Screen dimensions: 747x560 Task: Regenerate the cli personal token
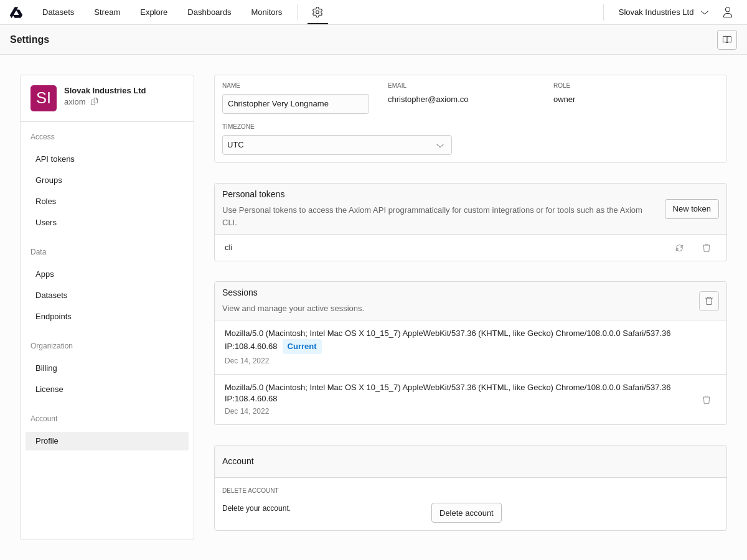[x=679, y=248]
